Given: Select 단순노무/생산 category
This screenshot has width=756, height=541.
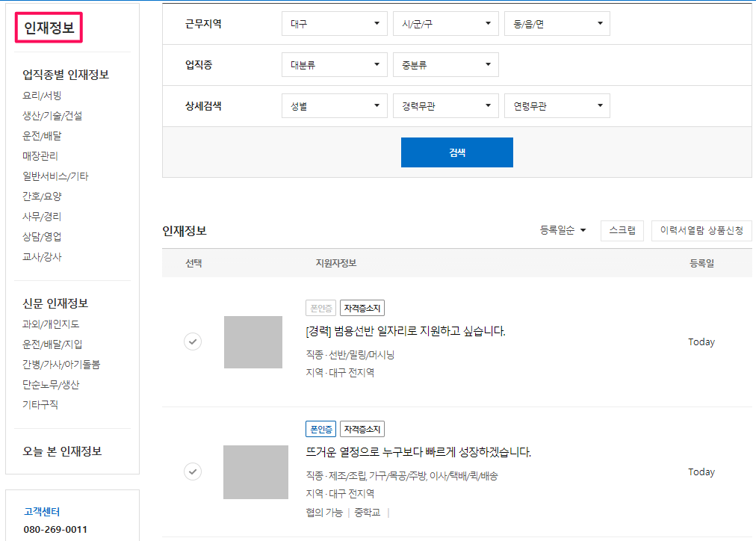Looking at the screenshot, I should click(51, 385).
